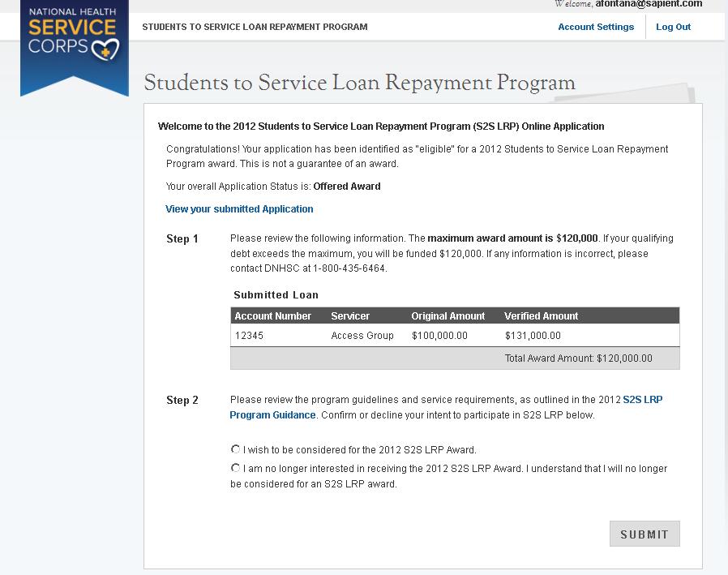Click account number 12345 in the table

point(249,336)
